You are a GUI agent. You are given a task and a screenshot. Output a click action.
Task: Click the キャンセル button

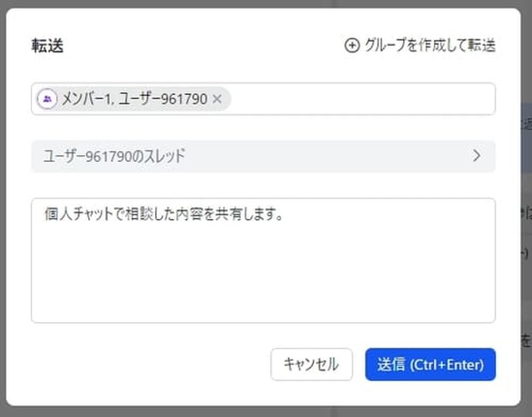[312, 365]
